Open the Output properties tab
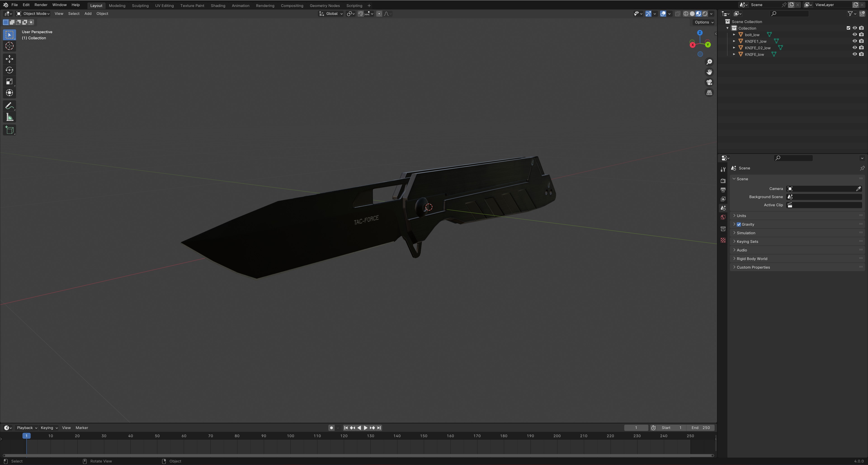868x465 pixels. [723, 190]
